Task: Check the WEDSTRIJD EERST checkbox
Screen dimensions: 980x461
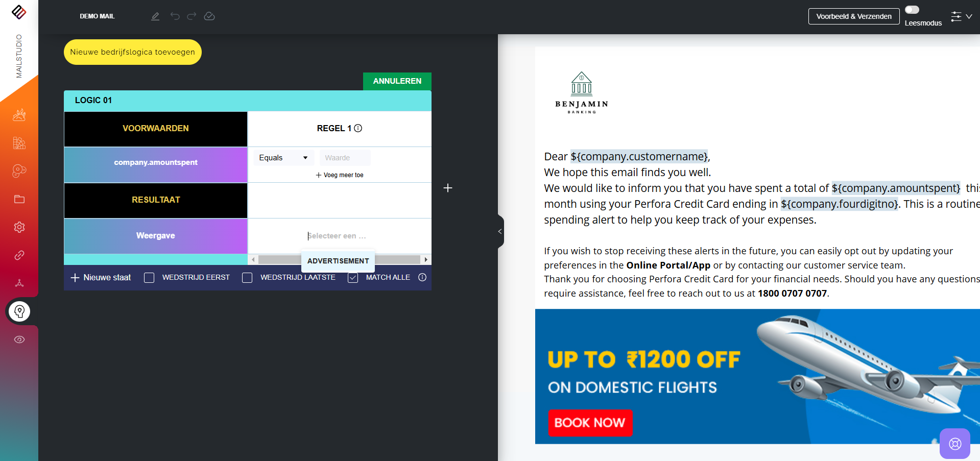Action: click(x=149, y=278)
